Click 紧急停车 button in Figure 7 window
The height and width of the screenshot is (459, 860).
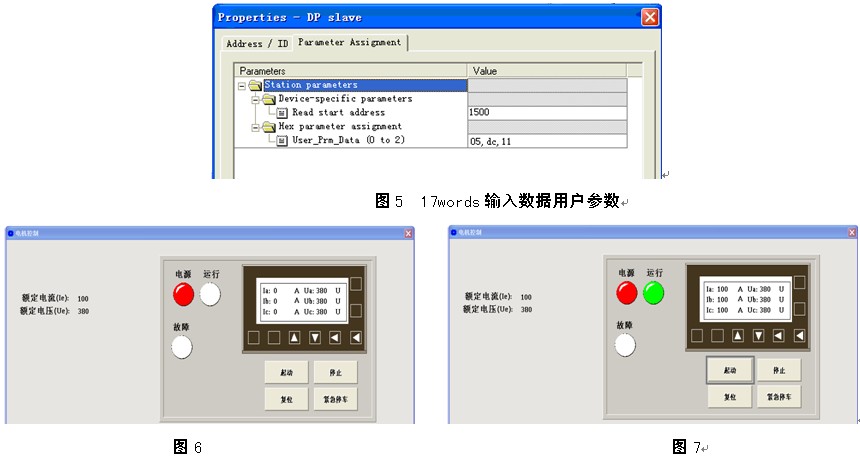(777, 396)
